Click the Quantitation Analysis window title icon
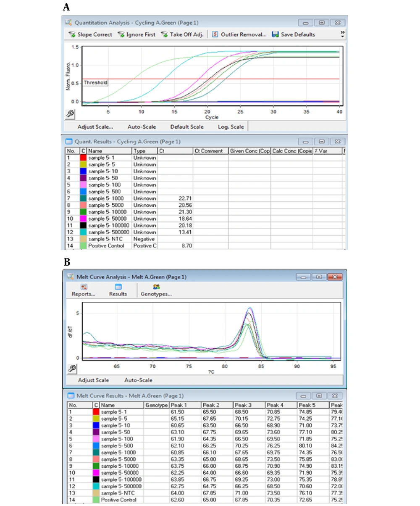 tap(69, 23)
